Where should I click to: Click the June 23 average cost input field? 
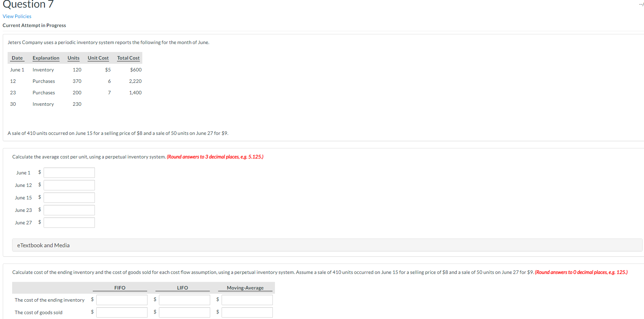click(69, 210)
